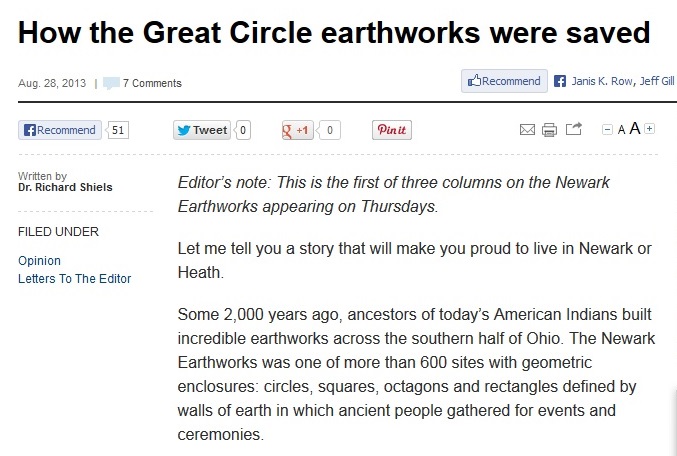This screenshot has width=677, height=456.
Task: Click the Google +1 button
Action: 297,130
